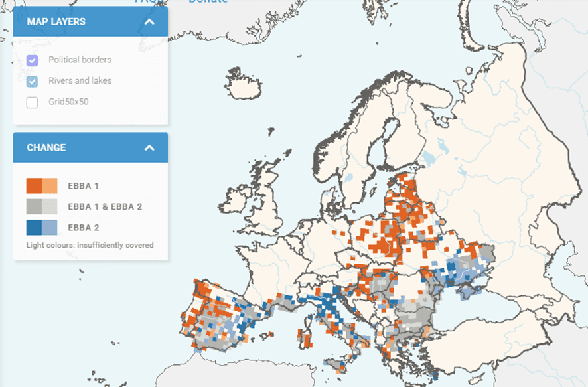
Task: Click the dark orange EBBA 1 swatch
Action: (34, 186)
